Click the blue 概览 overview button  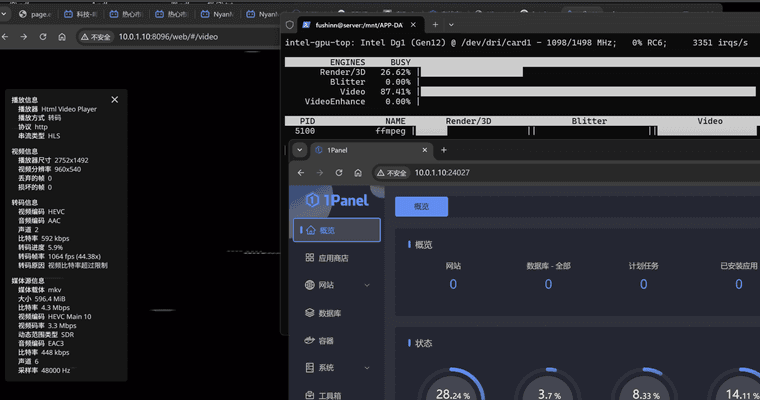pyautogui.click(x=421, y=206)
